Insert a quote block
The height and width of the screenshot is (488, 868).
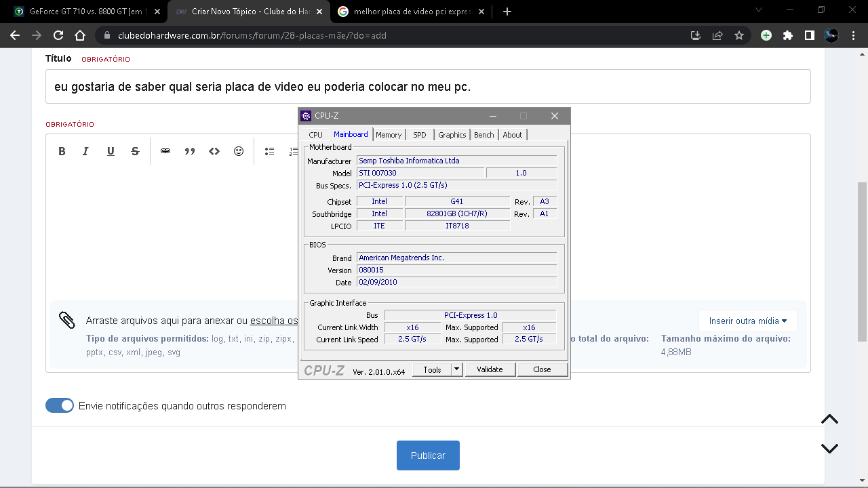click(190, 151)
